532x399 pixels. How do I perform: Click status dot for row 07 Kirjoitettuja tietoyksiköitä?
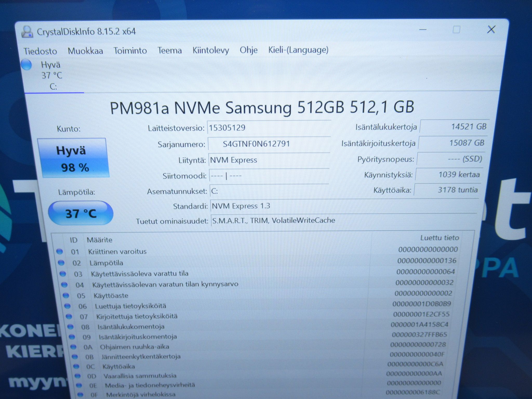click(x=69, y=316)
